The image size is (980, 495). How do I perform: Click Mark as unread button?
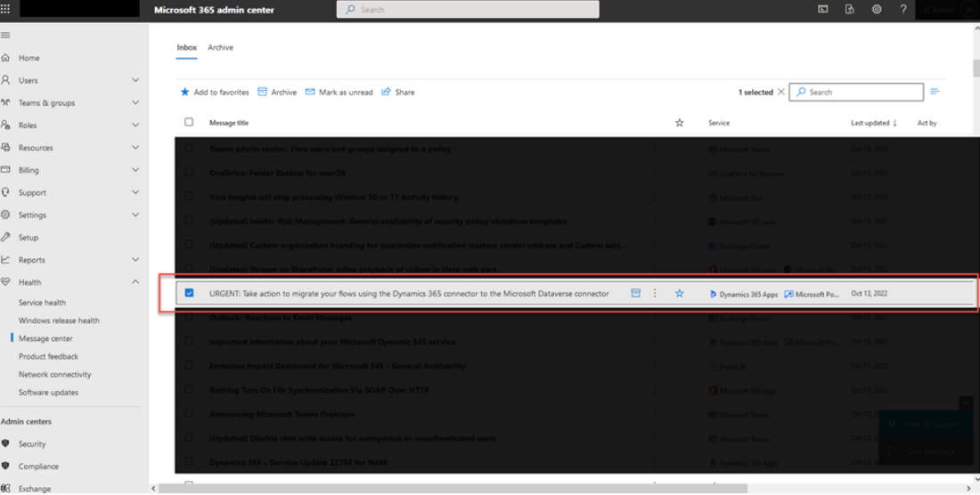[x=339, y=92]
